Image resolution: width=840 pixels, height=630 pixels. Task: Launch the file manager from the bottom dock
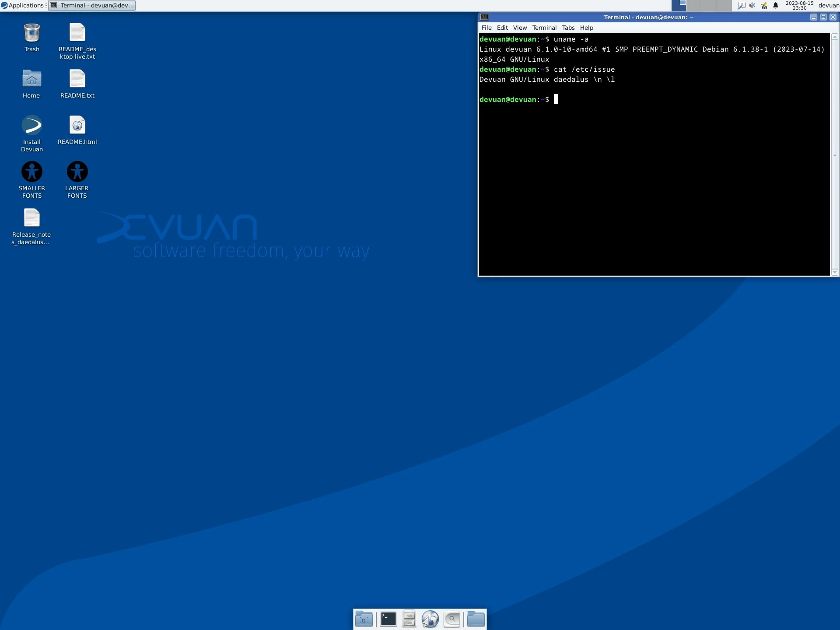click(409, 619)
